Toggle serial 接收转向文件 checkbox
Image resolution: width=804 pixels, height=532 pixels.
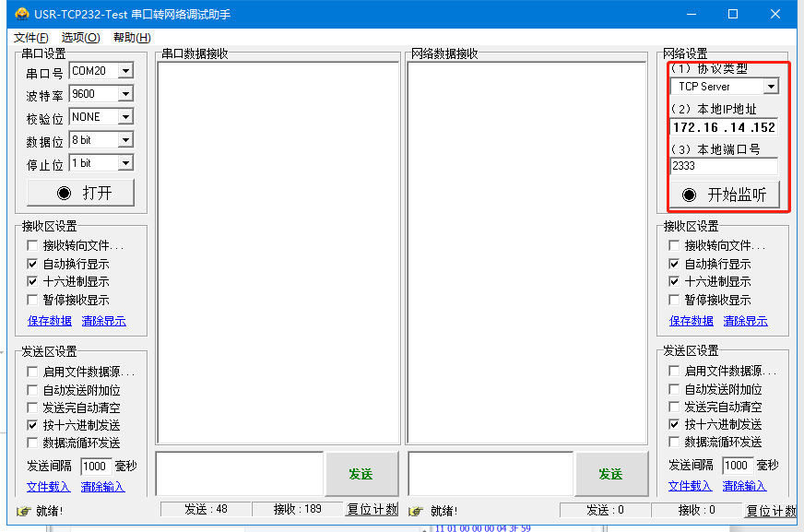tap(32, 245)
